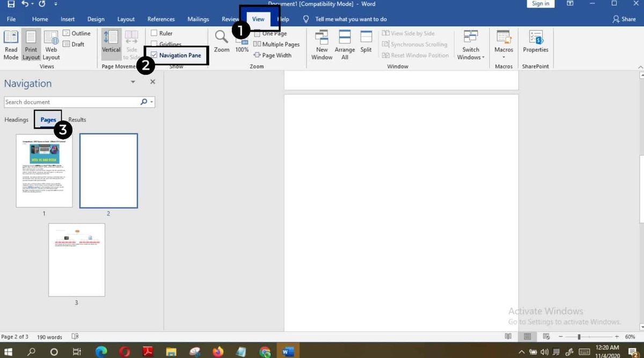
Task: Click the Page Width button
Action: (x=273, y=55)
